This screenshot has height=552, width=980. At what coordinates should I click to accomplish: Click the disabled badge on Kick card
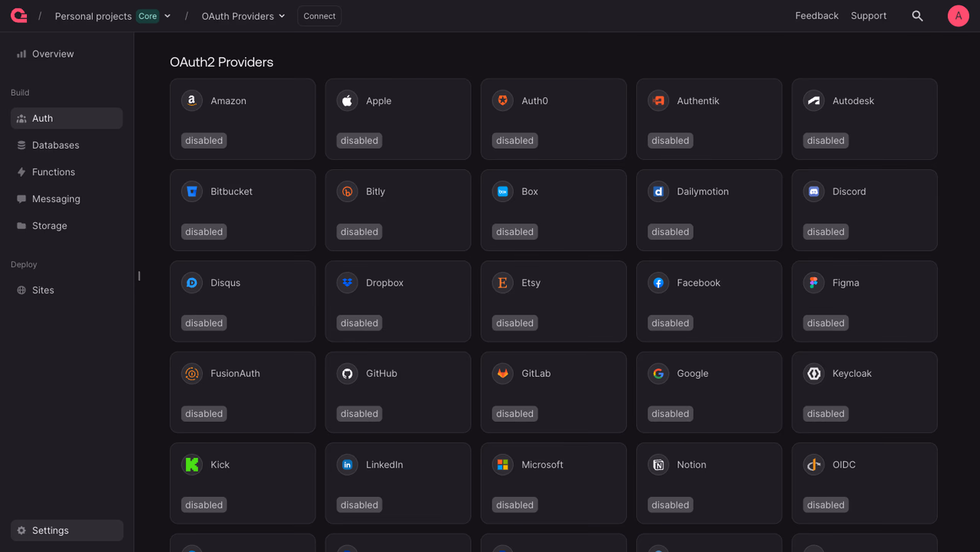[204, 505]
